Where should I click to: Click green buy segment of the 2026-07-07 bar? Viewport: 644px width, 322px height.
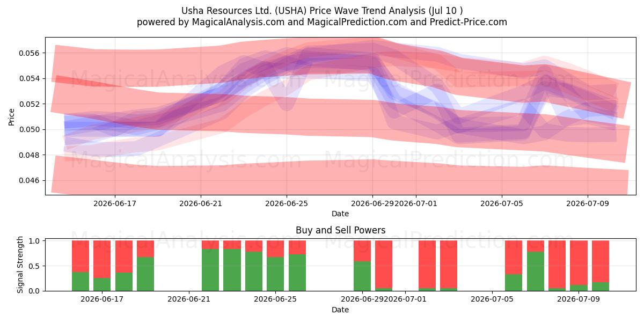coord(536,271)
